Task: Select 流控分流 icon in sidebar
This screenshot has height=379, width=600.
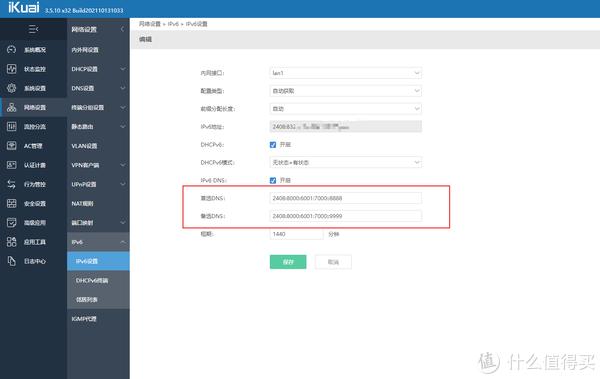Action: (11, 126)
